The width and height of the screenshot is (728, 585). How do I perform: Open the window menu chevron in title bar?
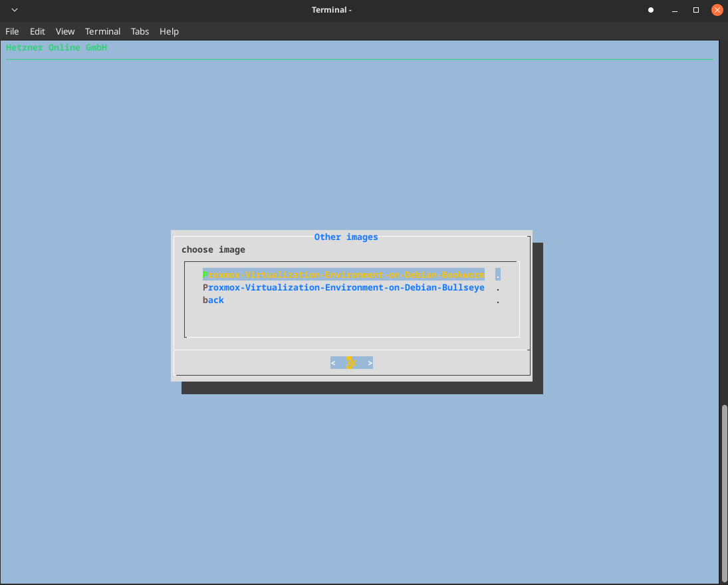[x=15, y=10]
